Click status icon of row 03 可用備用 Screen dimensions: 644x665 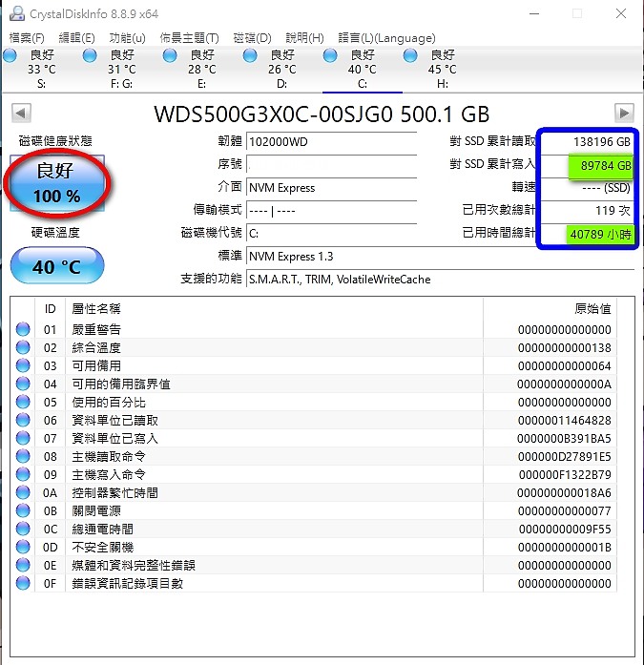23,365
